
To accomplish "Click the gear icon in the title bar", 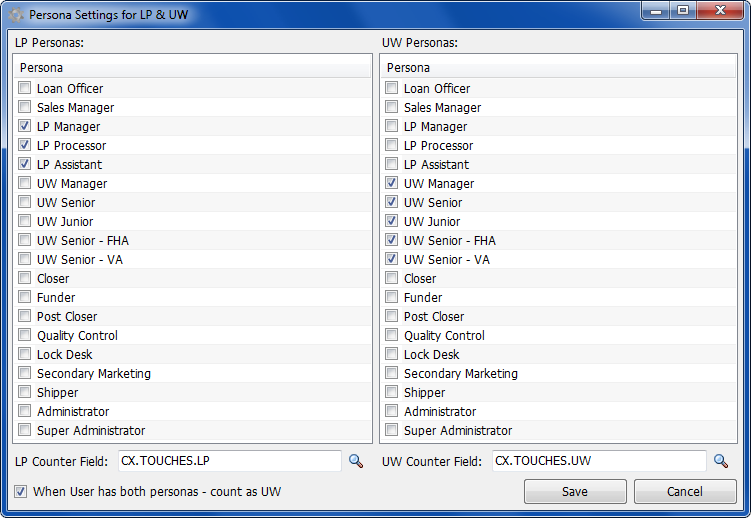I will click(x=16, y=15).
